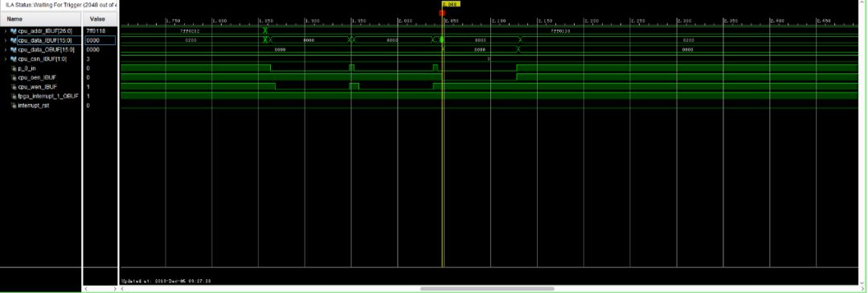This screenshot has width=868, height=293.
Task: Click the 7ff0212 value on cpu_addr waveform
Action: [x=190, y=31]
